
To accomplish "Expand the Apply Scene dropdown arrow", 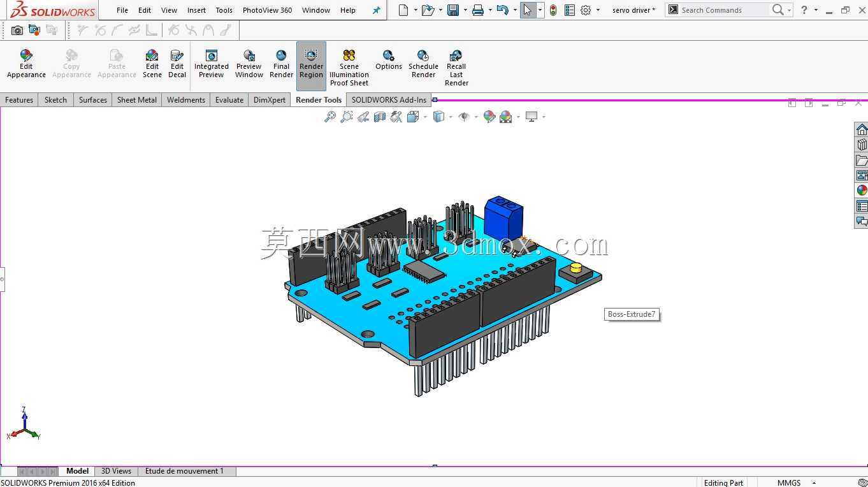I will (518, 117).
